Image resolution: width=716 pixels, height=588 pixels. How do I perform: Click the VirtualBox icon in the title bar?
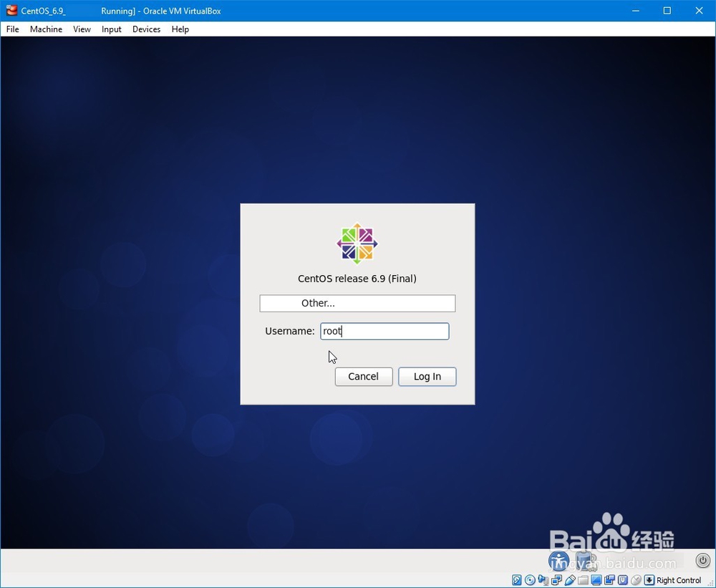pos(11,10)
